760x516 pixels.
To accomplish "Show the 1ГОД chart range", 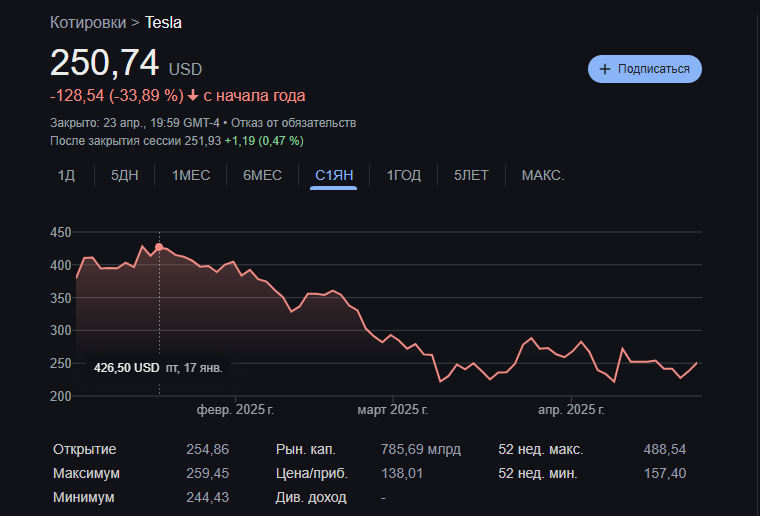I will coord(404,175).
